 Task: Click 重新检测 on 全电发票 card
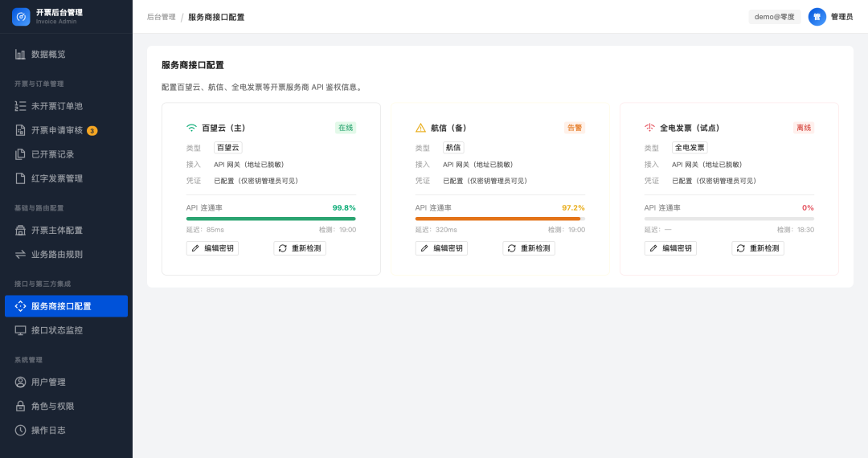click(x=758, y=248)
